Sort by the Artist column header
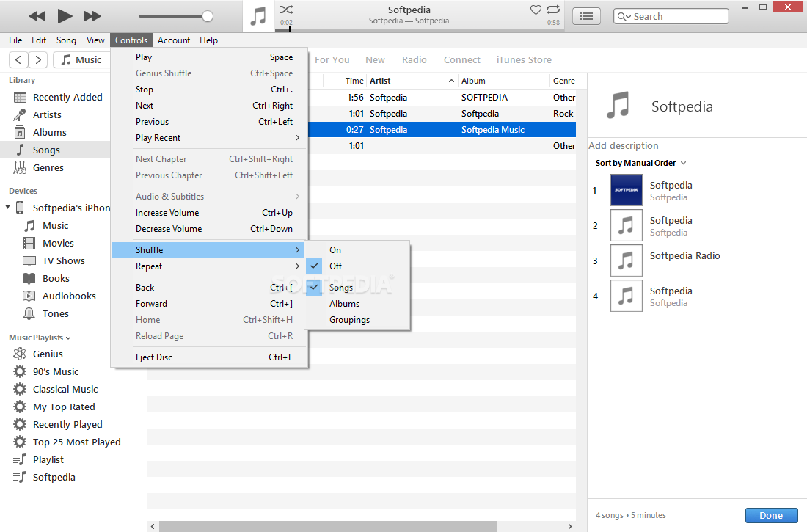This screenshot has width=807, height=532. pyautogui.click(x=412, y=81)
